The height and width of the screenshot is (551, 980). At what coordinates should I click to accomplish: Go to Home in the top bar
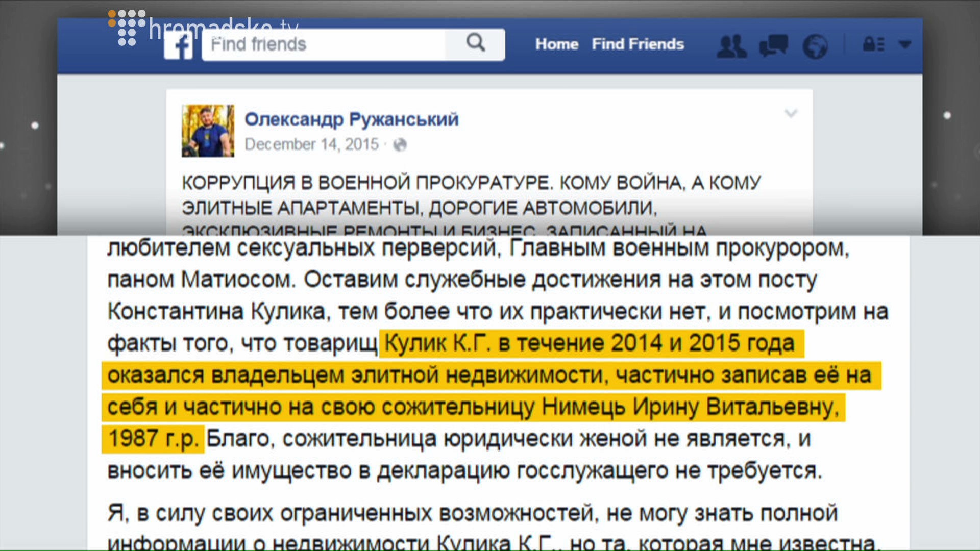point(556,44)
